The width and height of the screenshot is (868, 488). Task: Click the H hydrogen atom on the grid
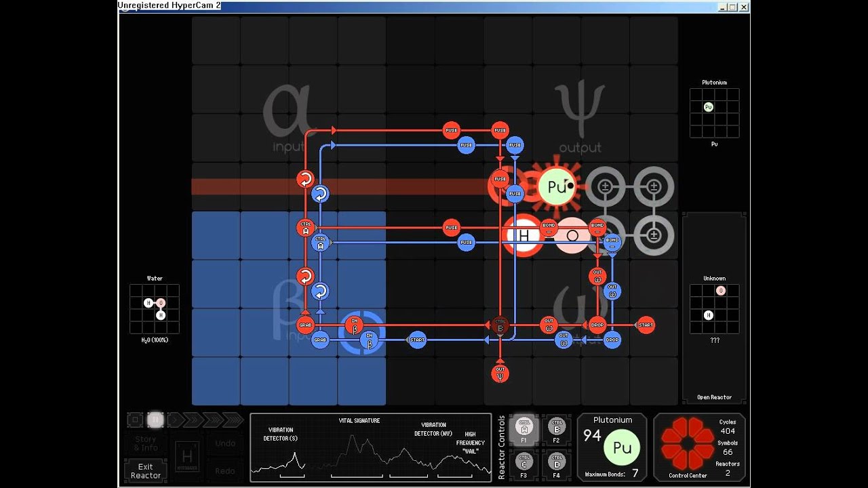524,236
